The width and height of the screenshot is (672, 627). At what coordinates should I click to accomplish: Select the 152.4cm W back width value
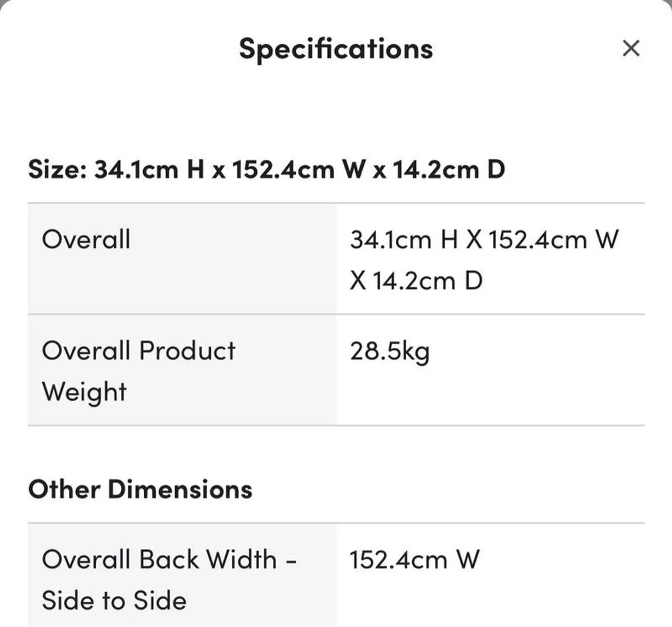(x=414, y=560)
